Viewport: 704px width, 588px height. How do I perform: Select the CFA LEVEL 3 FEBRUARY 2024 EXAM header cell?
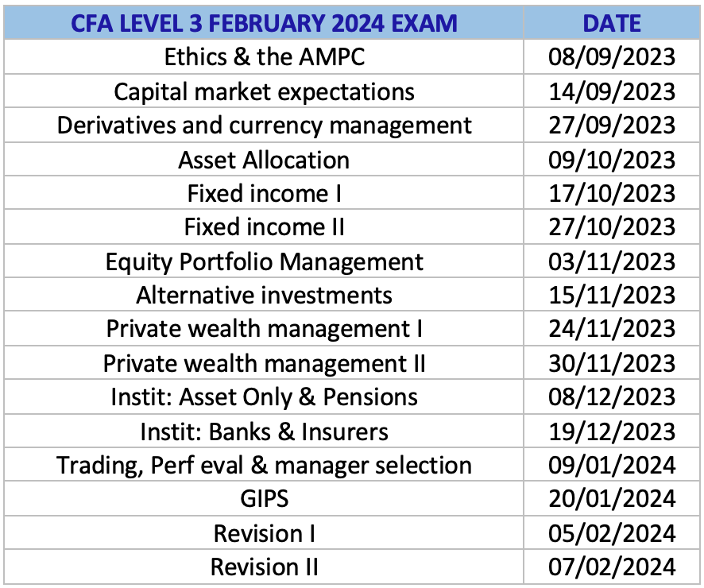point(264,23)
